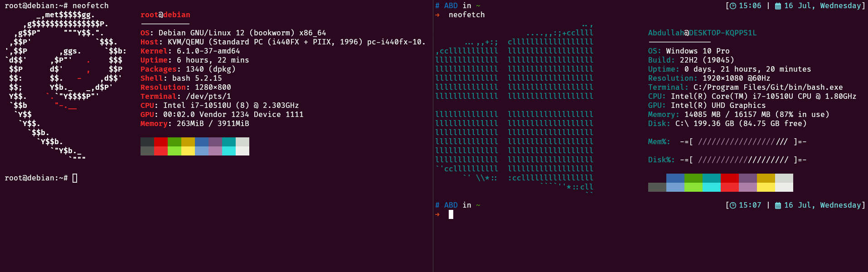Click 'OS: Debian GNU/Linux 12 (bookworm)' line

click(x=233, y=33)
